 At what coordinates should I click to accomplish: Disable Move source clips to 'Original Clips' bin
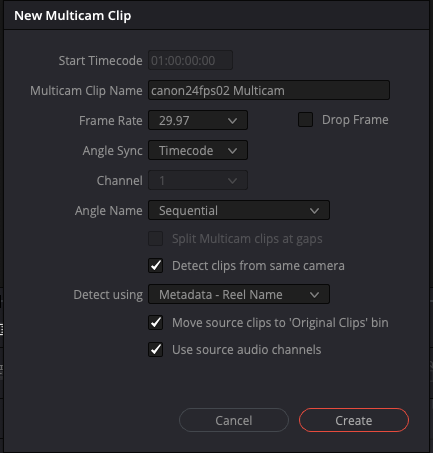point(156,323)
